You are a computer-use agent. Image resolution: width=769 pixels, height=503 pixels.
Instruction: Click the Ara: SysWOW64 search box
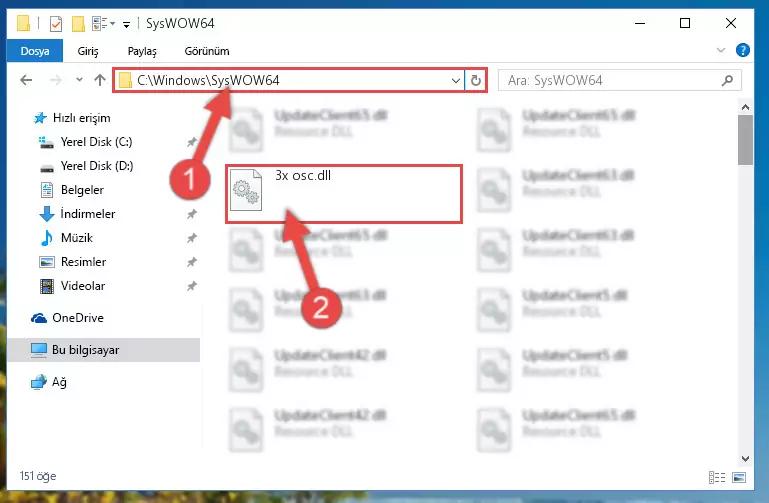[619, 80]
